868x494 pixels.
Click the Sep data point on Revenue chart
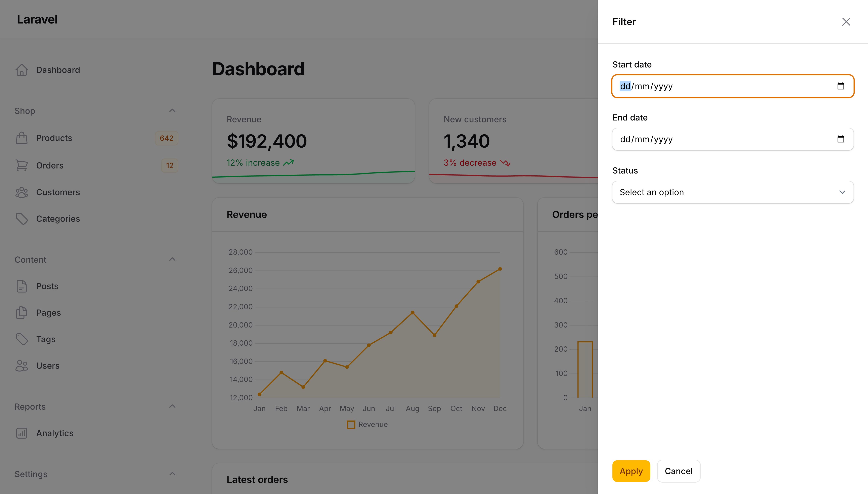click(x=435, y=335)
